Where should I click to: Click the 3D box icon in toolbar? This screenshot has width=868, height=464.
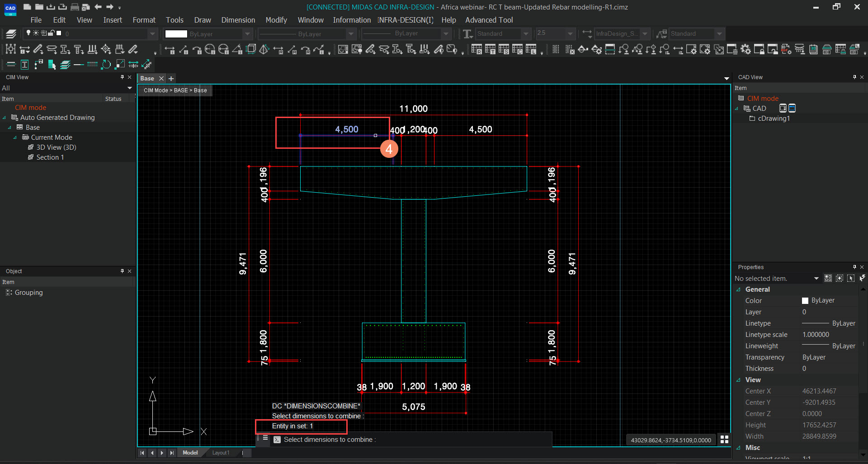(251, 49)
